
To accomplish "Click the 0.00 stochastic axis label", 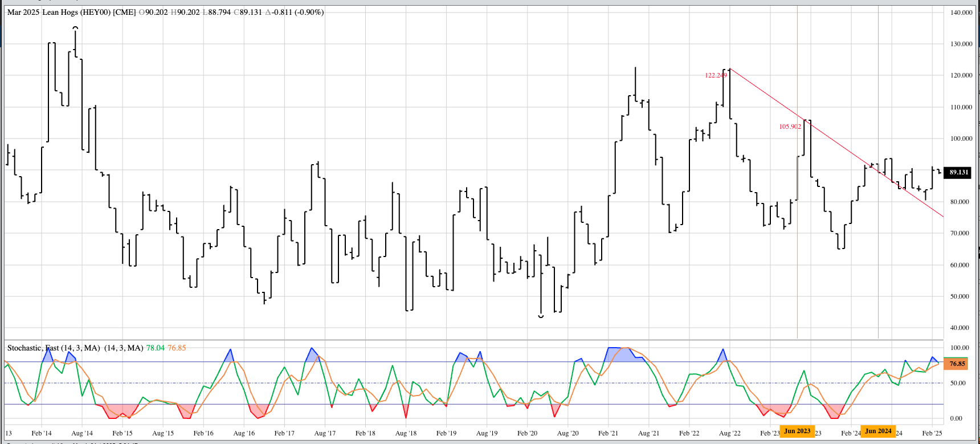I will coord(956,418).
